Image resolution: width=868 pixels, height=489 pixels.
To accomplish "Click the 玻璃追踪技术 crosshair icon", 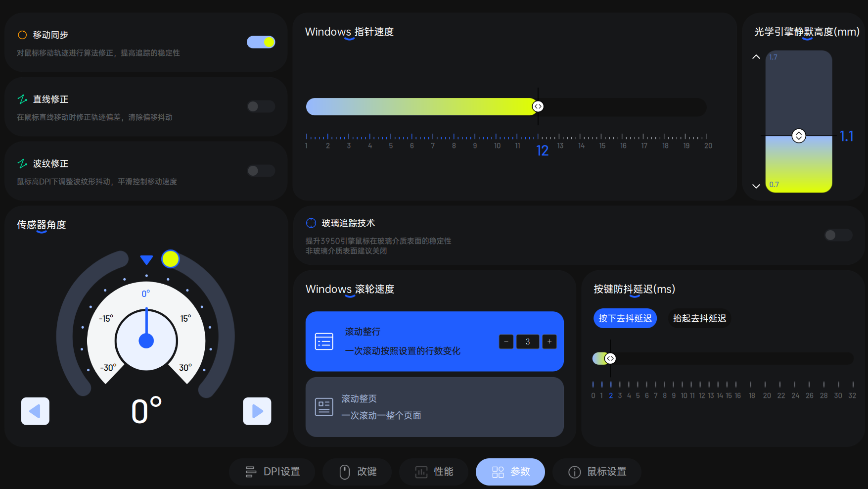I will point(311,223).
